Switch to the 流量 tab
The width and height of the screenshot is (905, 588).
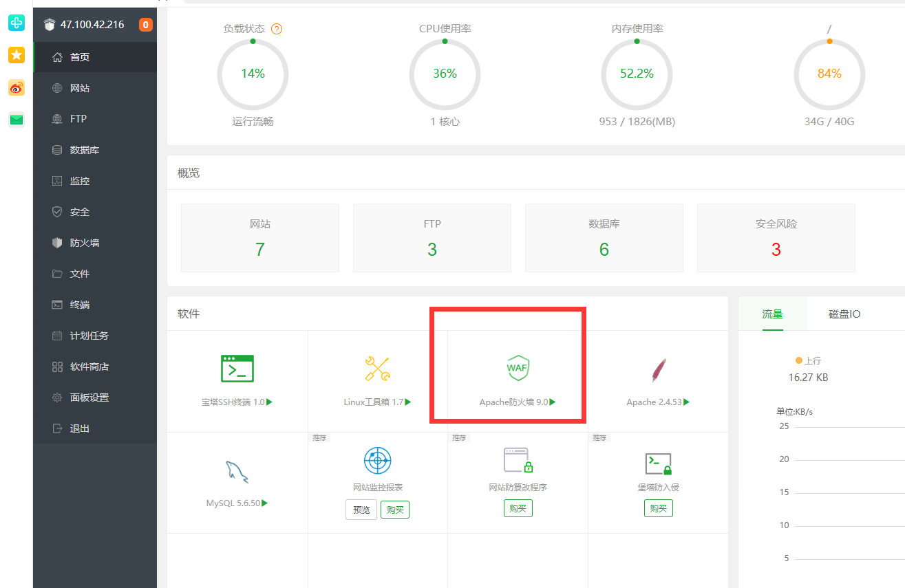click(x=772, y=314)
